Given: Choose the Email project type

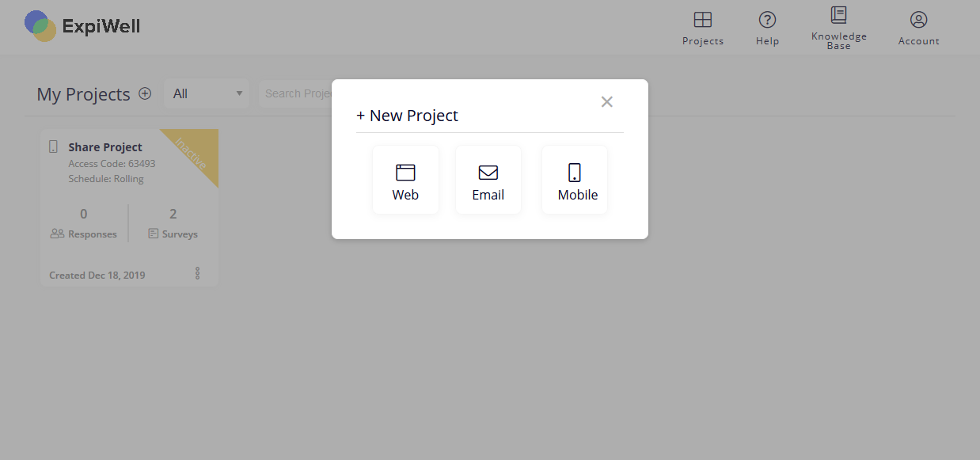Looking at the screenshot, I should 488,180.
